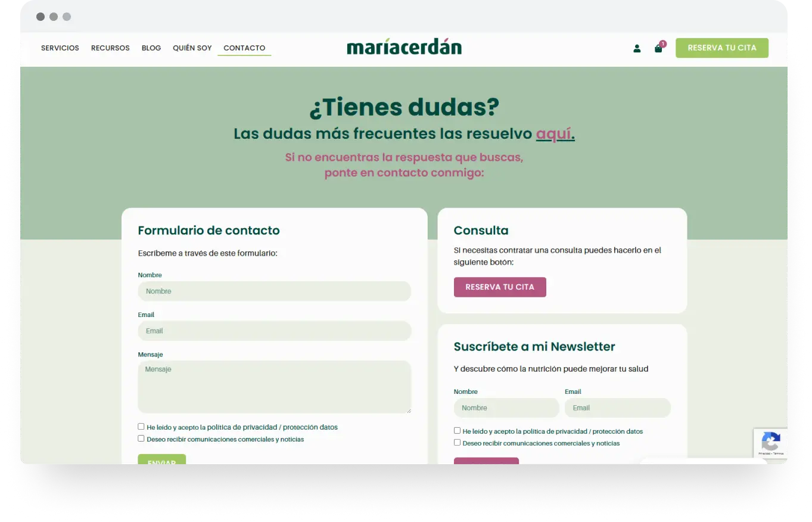
Task: Click the "¿Tienes dudas?" title
Action: pyautogui.click(x=404, y=107)
